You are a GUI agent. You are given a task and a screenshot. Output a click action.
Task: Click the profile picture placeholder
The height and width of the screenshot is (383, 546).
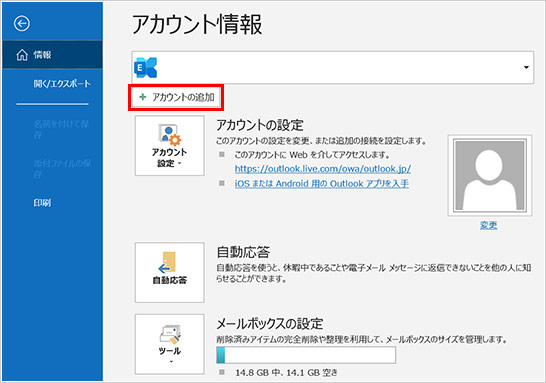coord(490,175)
